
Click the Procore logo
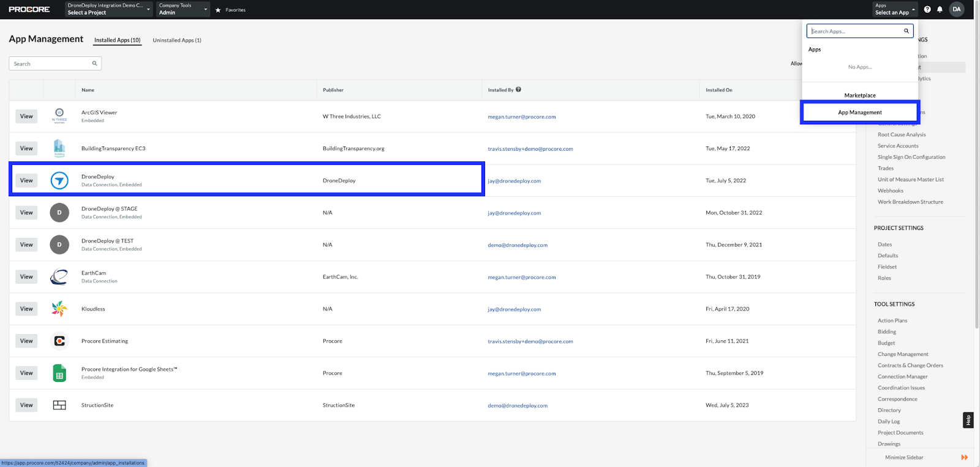coord(29,9)
